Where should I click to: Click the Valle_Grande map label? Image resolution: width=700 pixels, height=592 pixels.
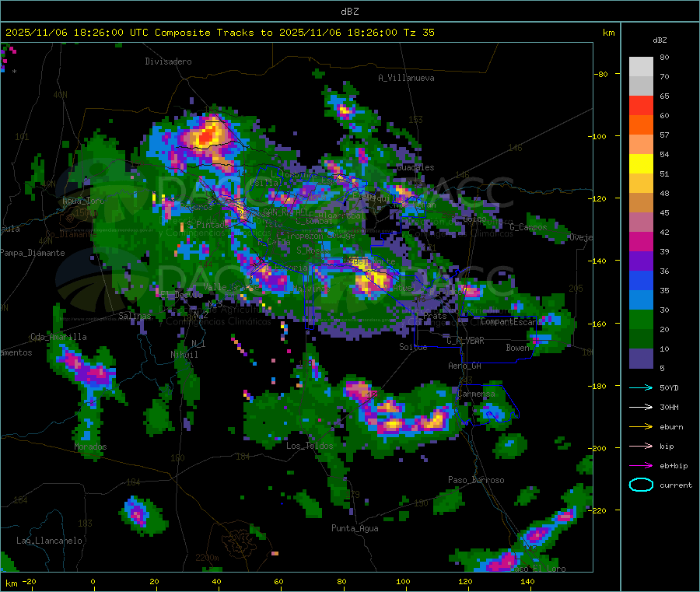(x=231, y=286)
